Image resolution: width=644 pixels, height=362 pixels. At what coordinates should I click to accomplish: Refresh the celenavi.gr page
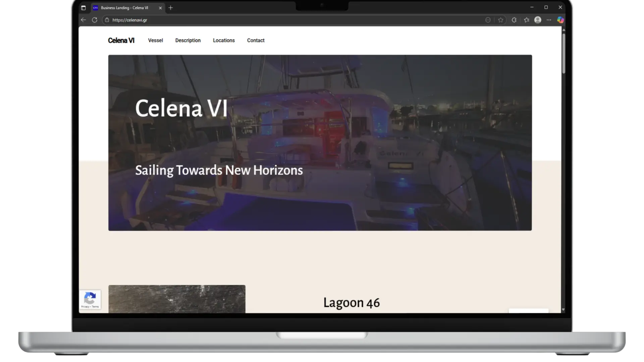pos(95,20)
